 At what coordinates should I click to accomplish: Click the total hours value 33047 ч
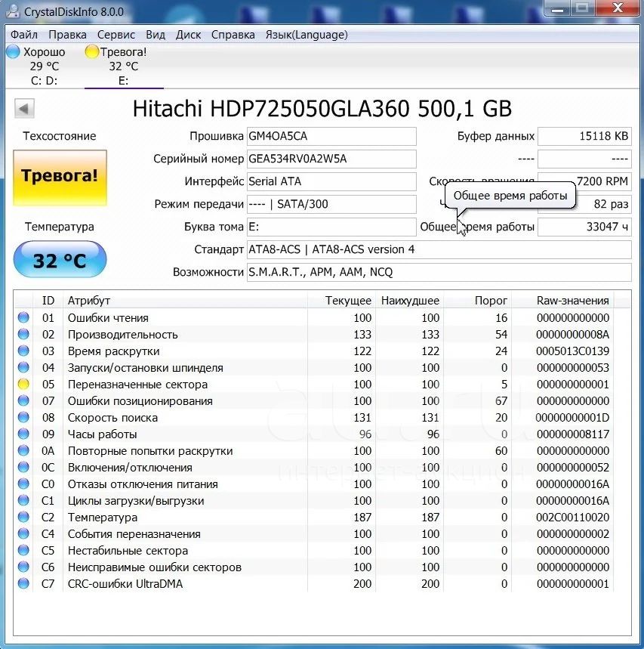click(584, 227)
